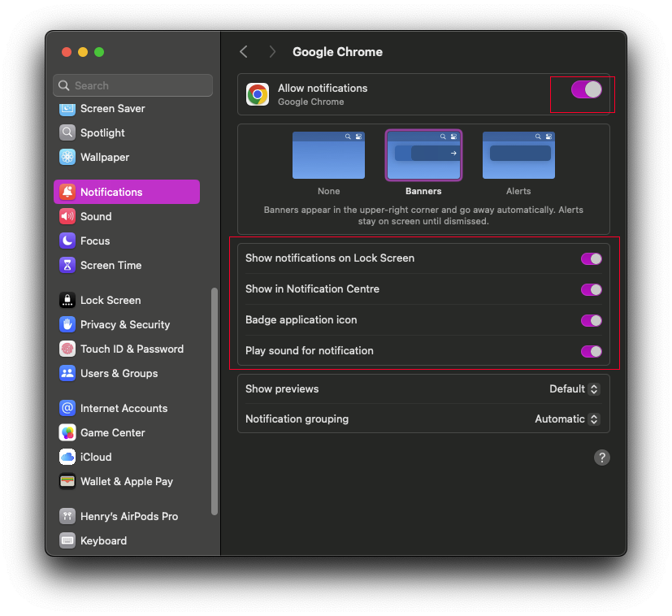Select Users & Groups sidebar label
This screenshot has width=672, height=616.
pos(119,373)
